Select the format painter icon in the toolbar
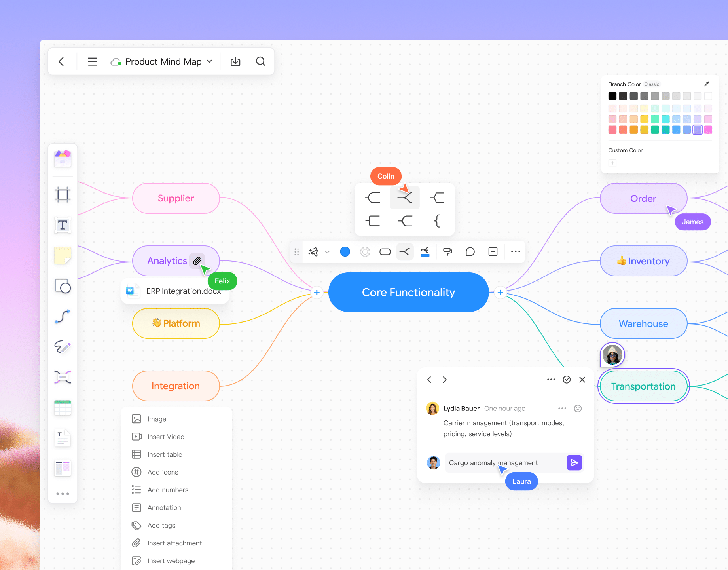The width and height of the screenshot is (728, 570). click(x=447, y=251)
